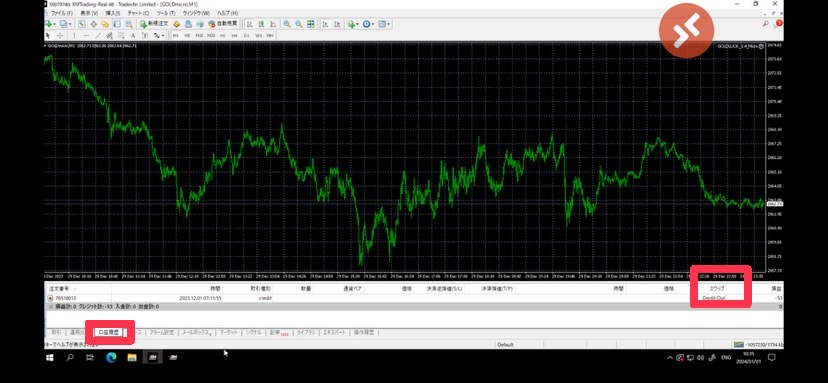Switch to the エキスパート tab
This screenshot has width=828, height=383.
click(334, 332)
